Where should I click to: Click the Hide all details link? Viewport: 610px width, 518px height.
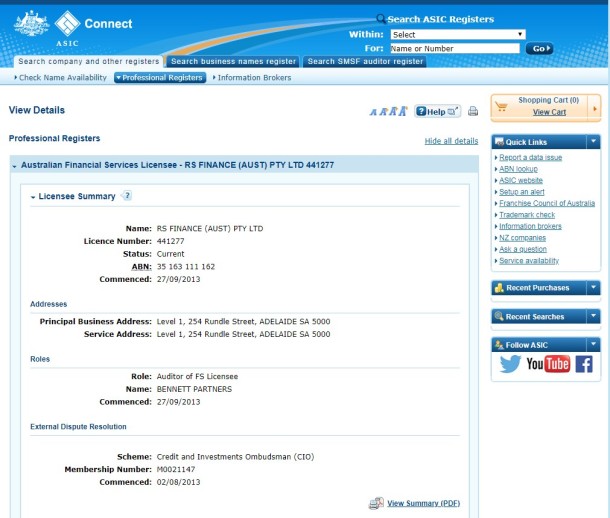point(451,141)
